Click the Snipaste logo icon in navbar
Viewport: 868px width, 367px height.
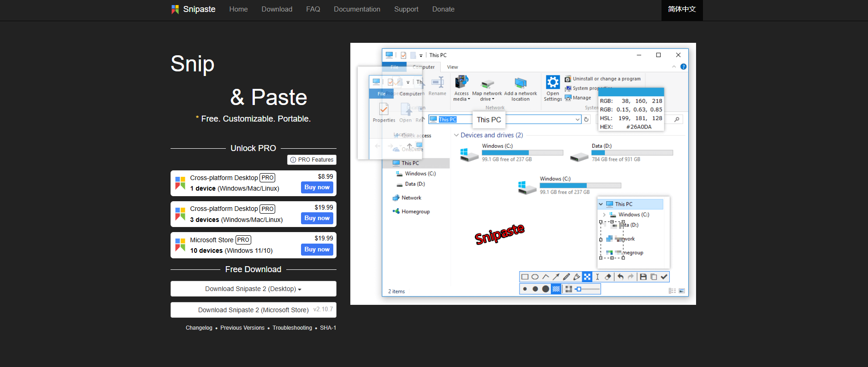point(175,9)
